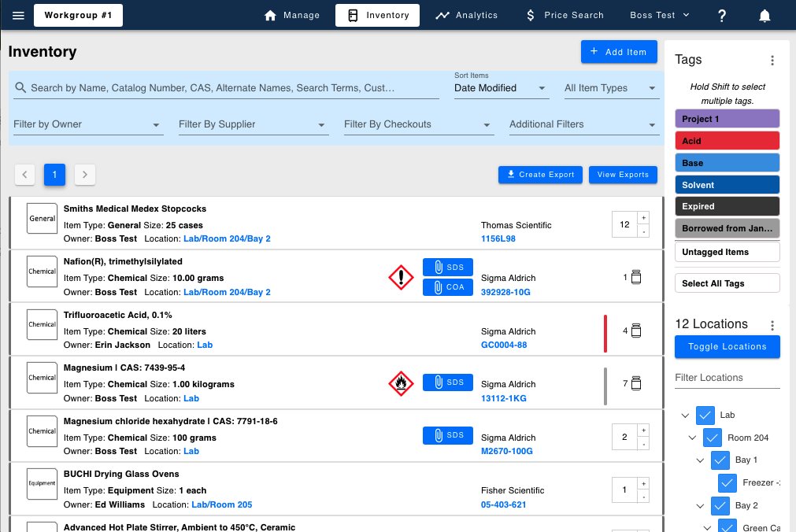Open the Analytics tab

[x=467, y=15]
